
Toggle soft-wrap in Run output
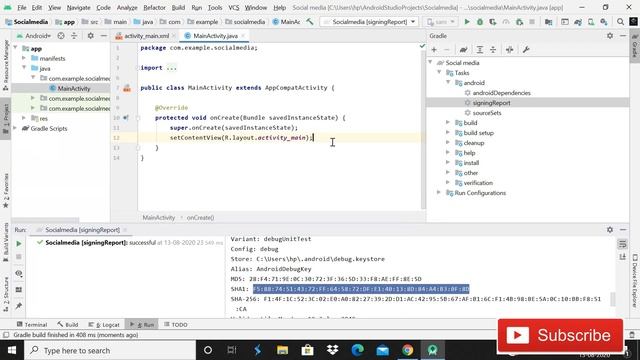[622, 244]
